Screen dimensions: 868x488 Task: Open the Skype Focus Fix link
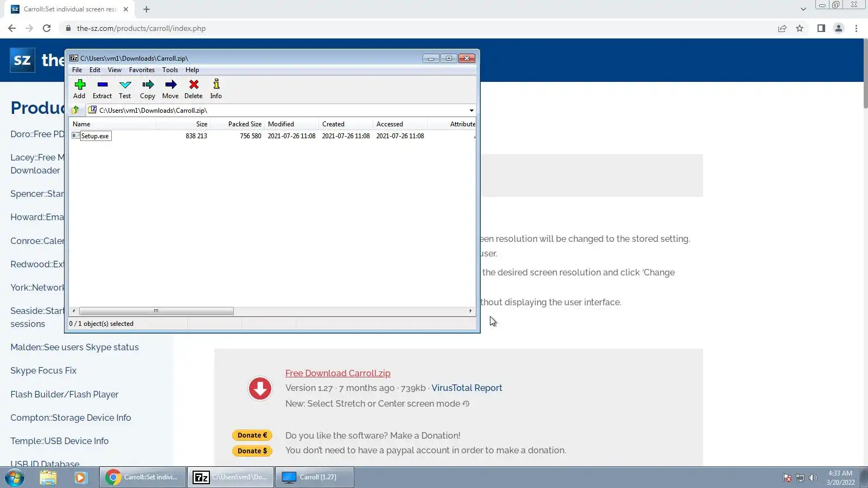pos(43,370)
